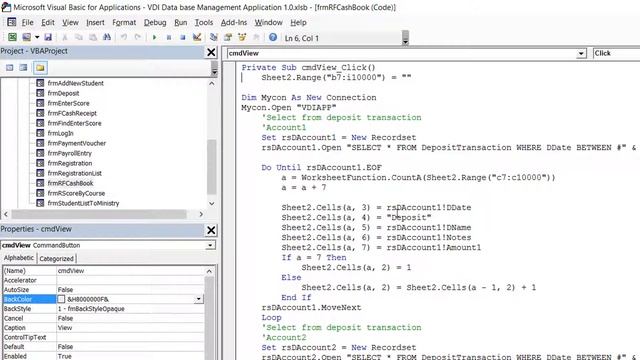Open the Tools menu
640x360 pixels.
[x=204, y=22]
